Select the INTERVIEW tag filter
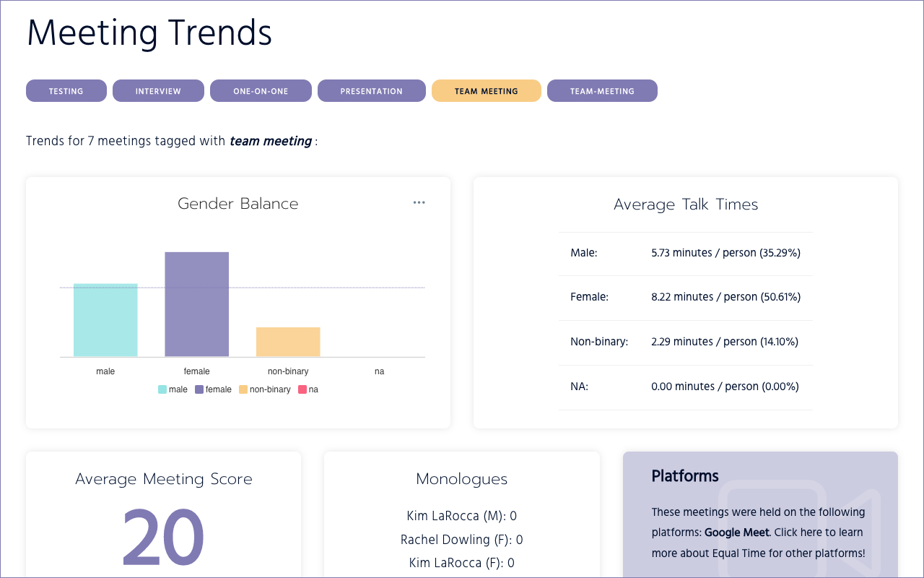Viewport: 924px width, 578px height. pyautogui.click(x=159, y=91)
